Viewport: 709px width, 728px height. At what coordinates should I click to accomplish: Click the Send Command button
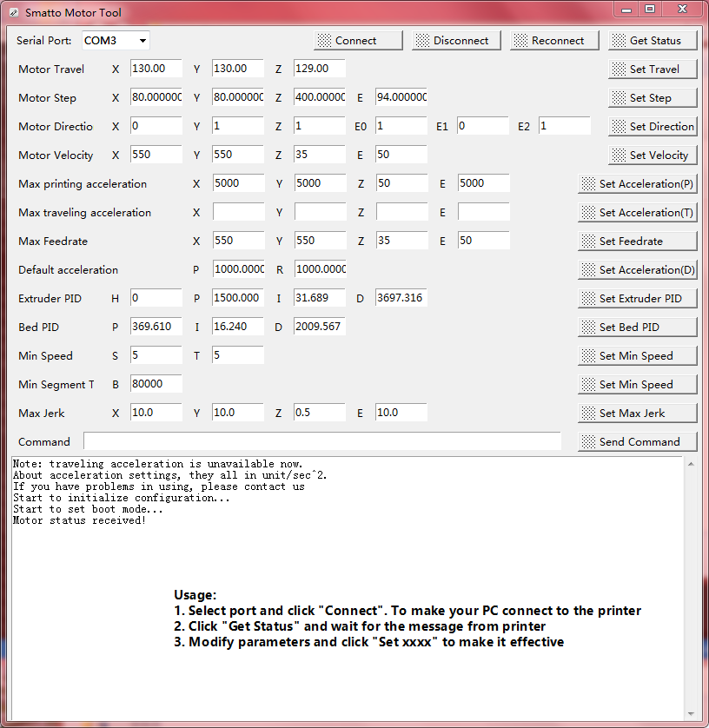638,442
